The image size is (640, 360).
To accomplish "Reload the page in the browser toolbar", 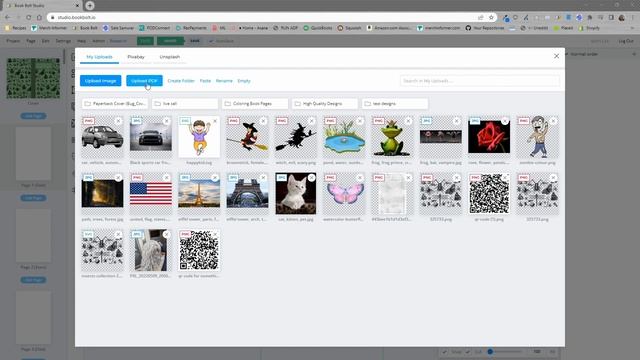I will 29,18.
